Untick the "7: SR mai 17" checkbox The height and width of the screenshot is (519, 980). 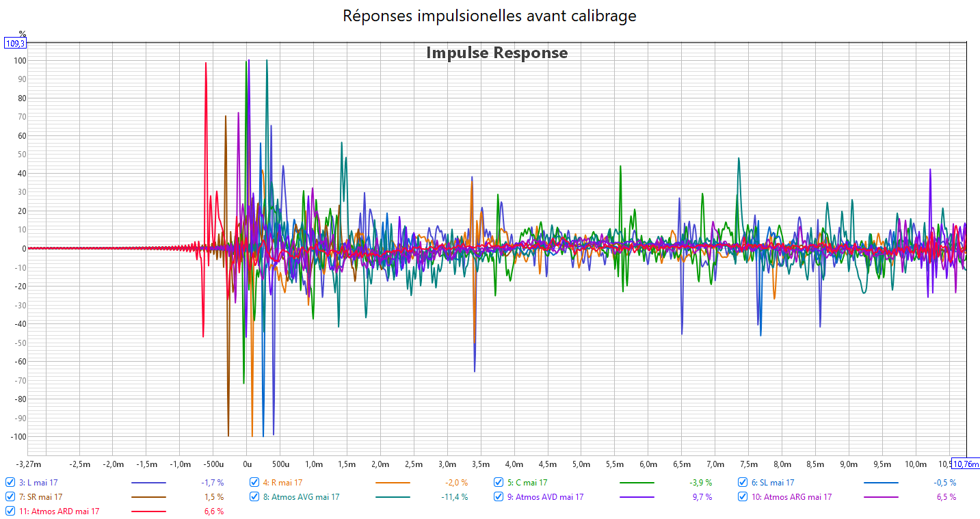pos(10,497)
